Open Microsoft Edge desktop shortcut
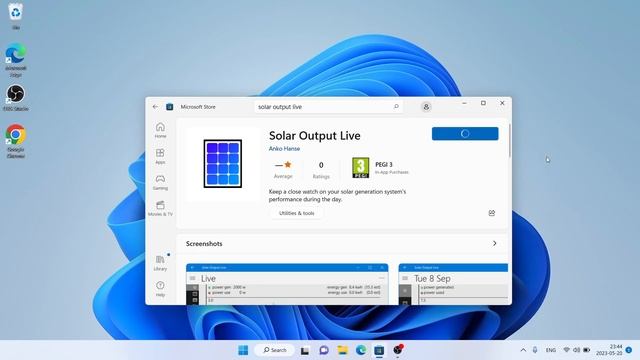The image size is (640, 360). 16,60
